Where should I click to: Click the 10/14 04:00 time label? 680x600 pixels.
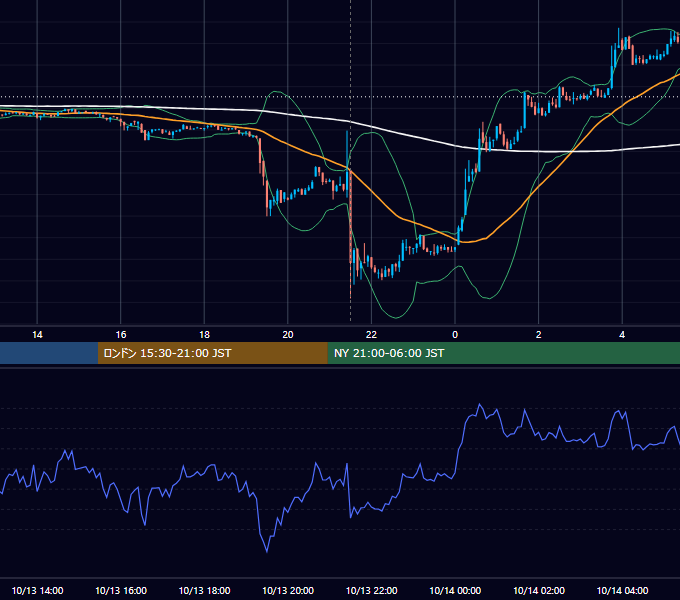[x=622, y=590]
